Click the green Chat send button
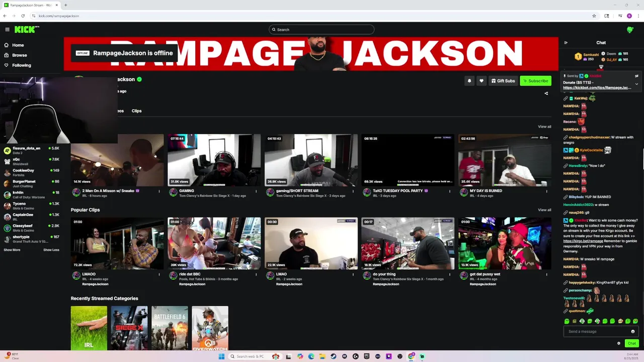This screenshot has width=644, height=362. click(x=632, y=343)
